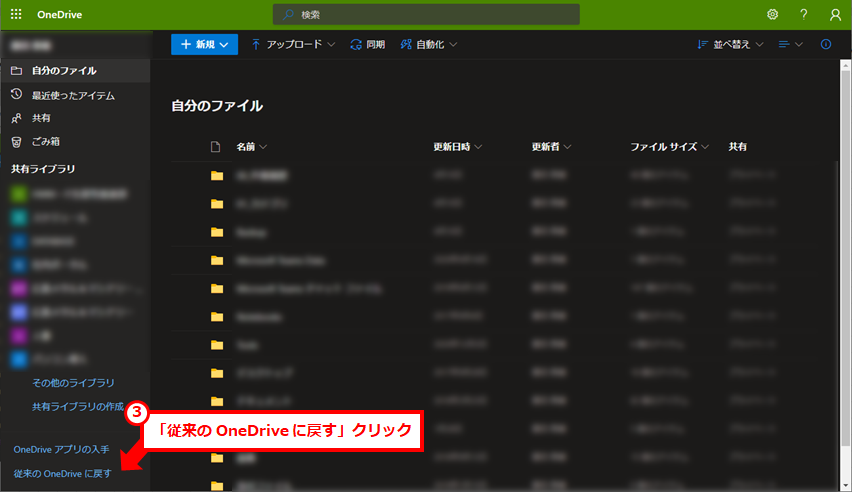852x492 pixels.
Task: Click the 同期 sync button
Action: tap(368, 45)
